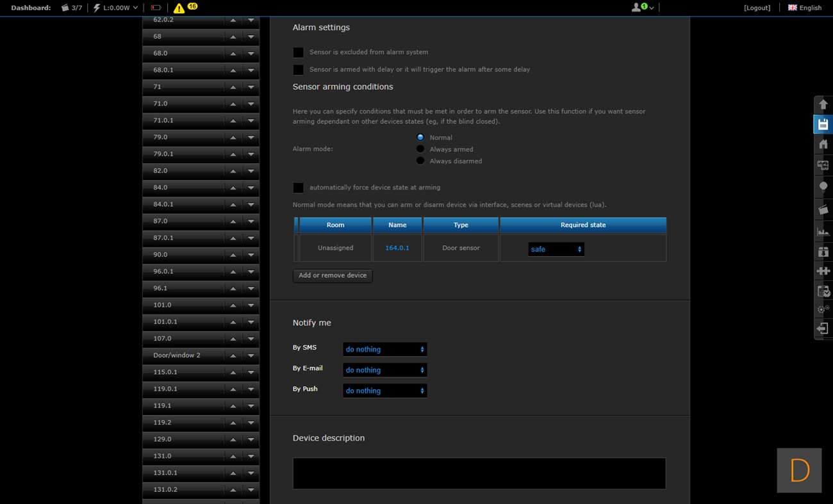Click the yellow warning notifications icon
The height and width of the screenshot is (504, 833).
point(179,8)
